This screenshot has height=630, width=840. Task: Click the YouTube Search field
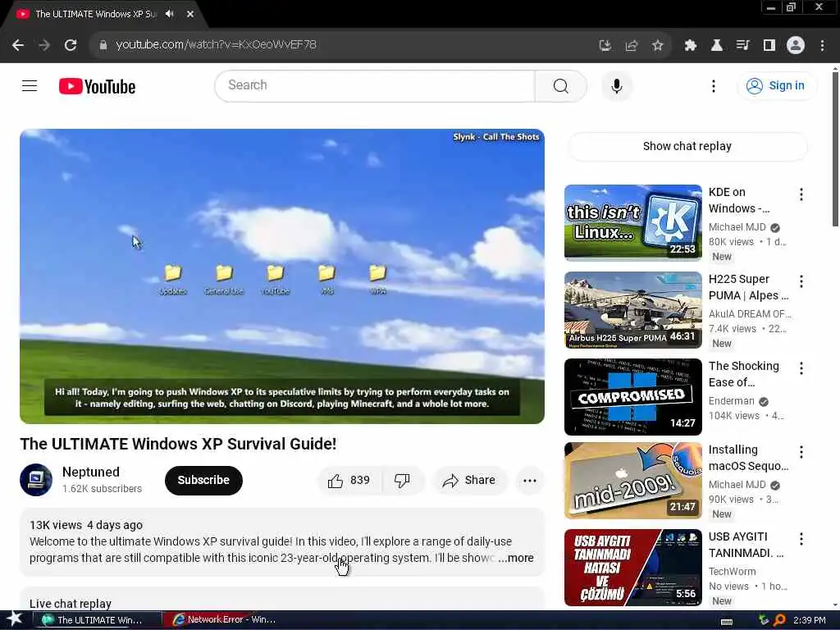375,85
